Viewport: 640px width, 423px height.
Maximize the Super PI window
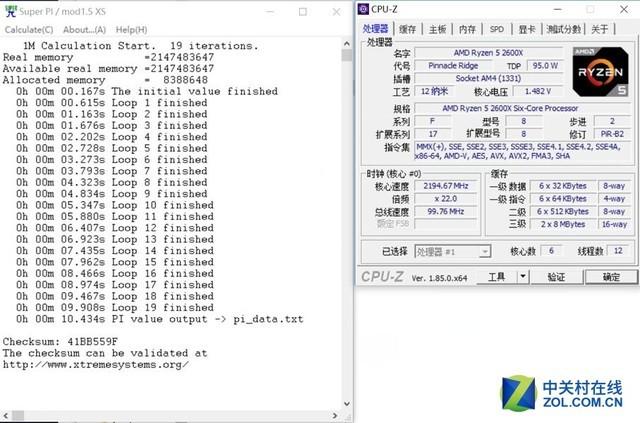[x=303, y=12]
